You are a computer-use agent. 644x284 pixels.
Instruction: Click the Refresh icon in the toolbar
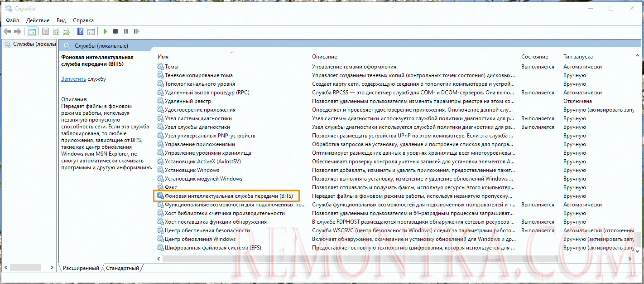[56, 31]
